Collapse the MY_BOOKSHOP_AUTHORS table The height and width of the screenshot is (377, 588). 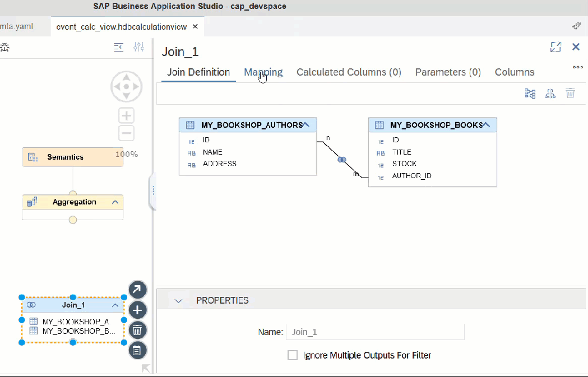tap(306, 125)
